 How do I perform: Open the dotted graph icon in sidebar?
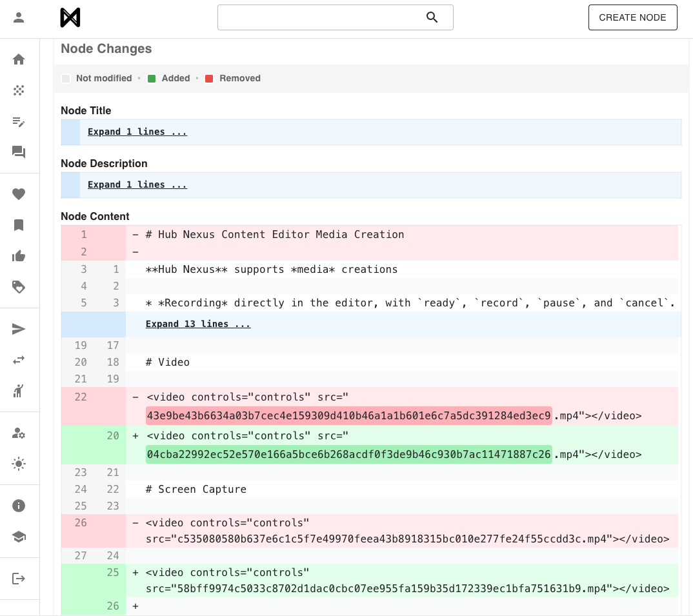[19, 90]
